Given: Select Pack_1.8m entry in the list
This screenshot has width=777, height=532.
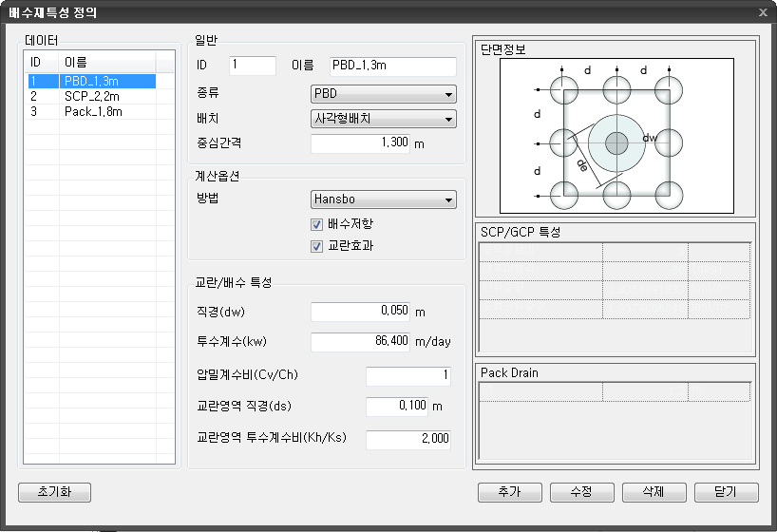Looking at the screenshot, I should [91, 111].
